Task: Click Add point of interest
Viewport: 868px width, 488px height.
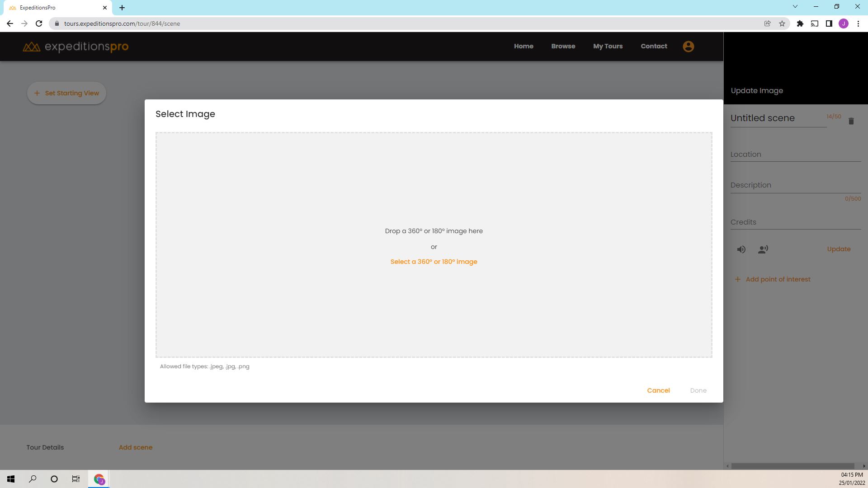Action: 778,279
